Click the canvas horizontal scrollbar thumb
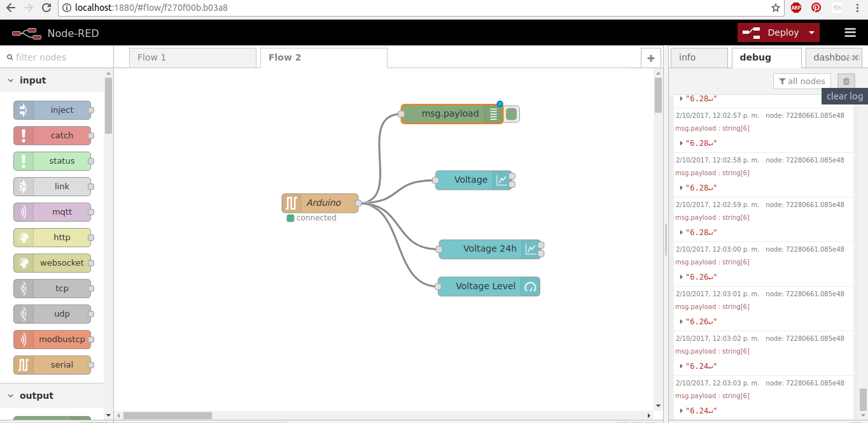The height and width of the screenshot is (423, 868). (167, 415)
